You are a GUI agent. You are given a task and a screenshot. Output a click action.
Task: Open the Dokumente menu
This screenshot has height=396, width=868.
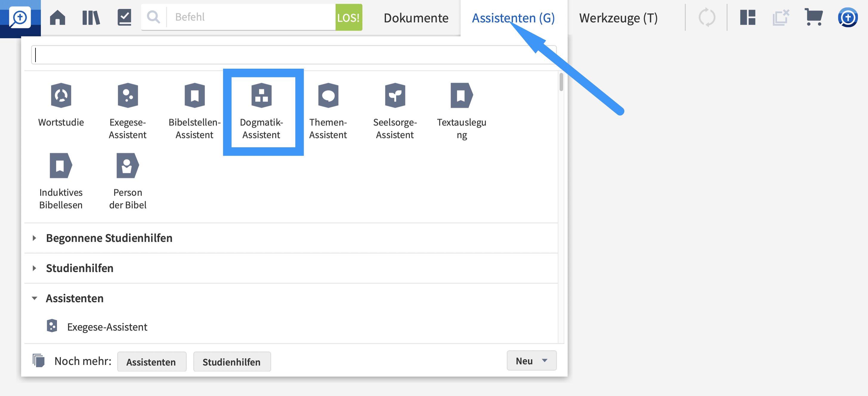[x=416, y=18]
